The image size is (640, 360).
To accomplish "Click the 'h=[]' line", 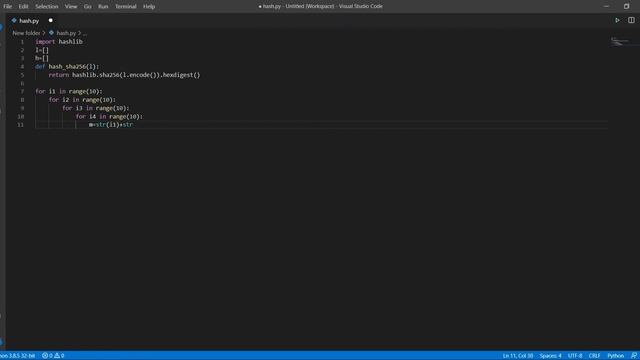I will tap(42, 58).
